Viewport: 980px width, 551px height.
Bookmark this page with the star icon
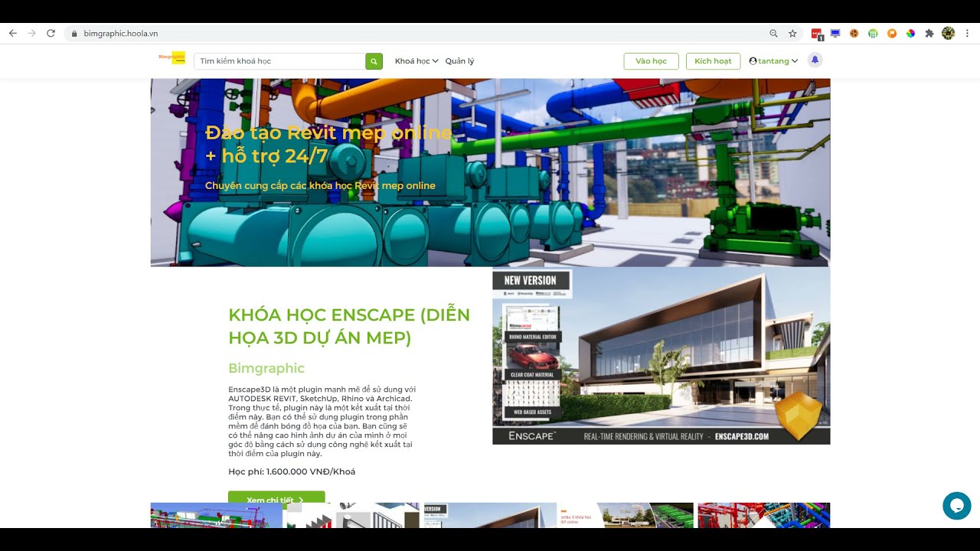792,34
